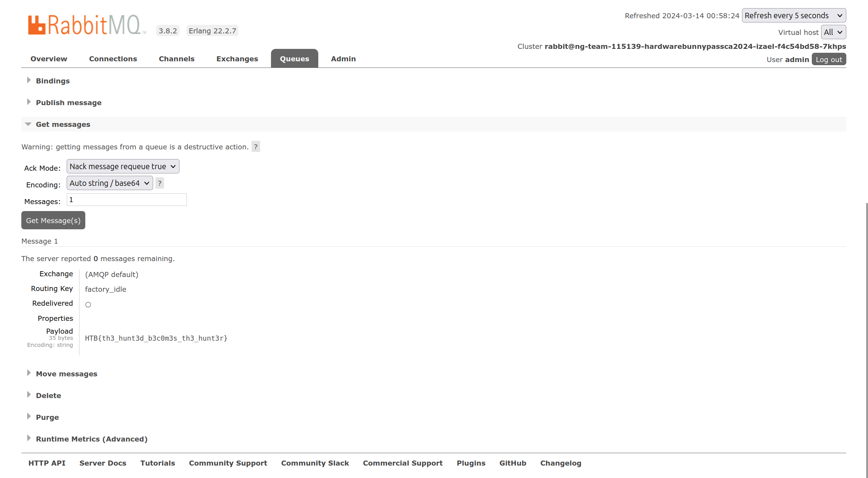Click the HTB flag payload text

coord(156,338)
